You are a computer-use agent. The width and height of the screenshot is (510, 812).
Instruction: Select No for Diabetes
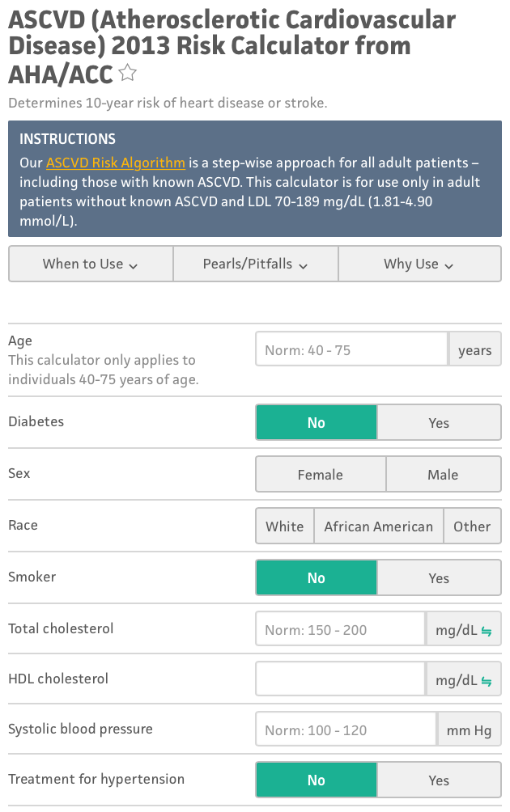(317, 423)
